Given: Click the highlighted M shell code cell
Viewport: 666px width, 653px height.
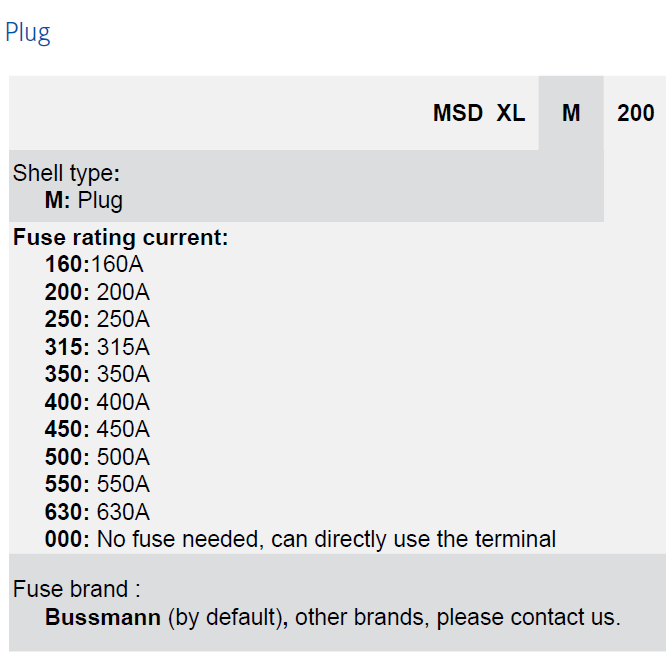Looking at the screenshot, I should 571,113.
